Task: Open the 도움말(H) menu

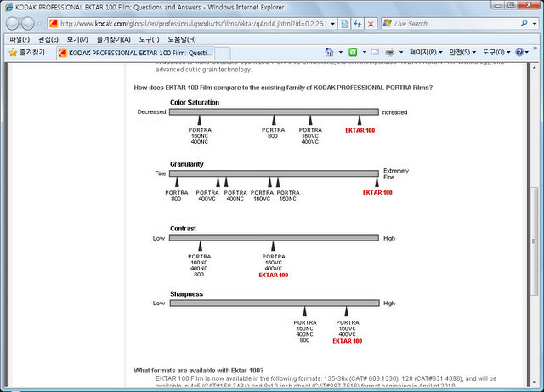Action: 182,39
